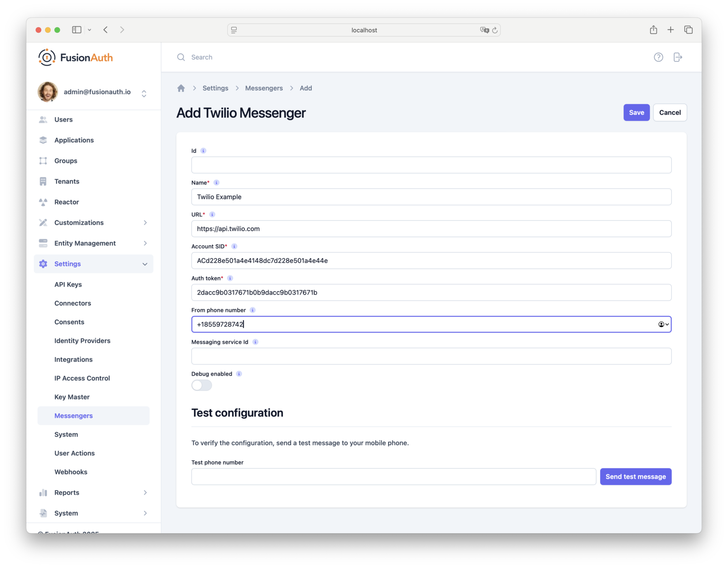Save the Twilio messenger configuration
728x568 pixels.
pyautogui.click(x=636, y=112)
